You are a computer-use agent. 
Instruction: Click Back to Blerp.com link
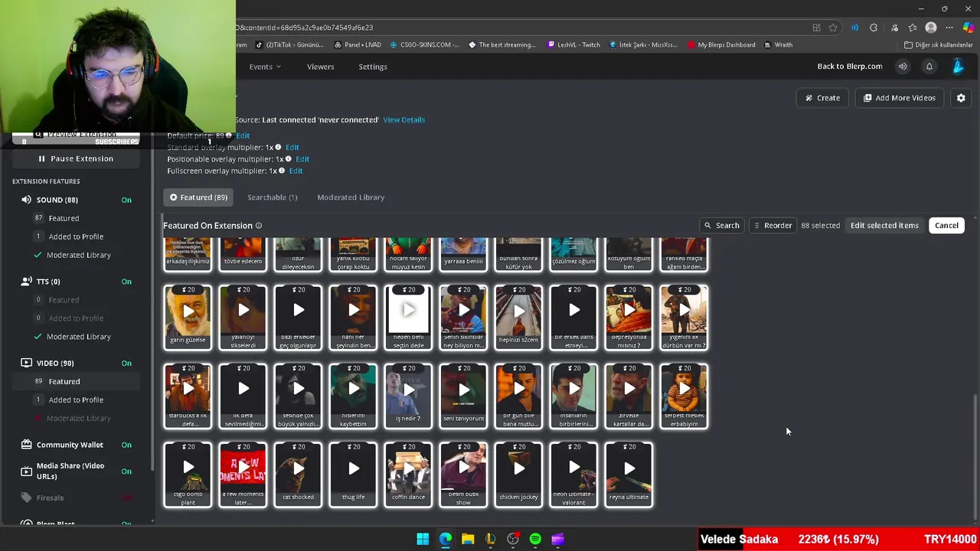tap(850, 67)
